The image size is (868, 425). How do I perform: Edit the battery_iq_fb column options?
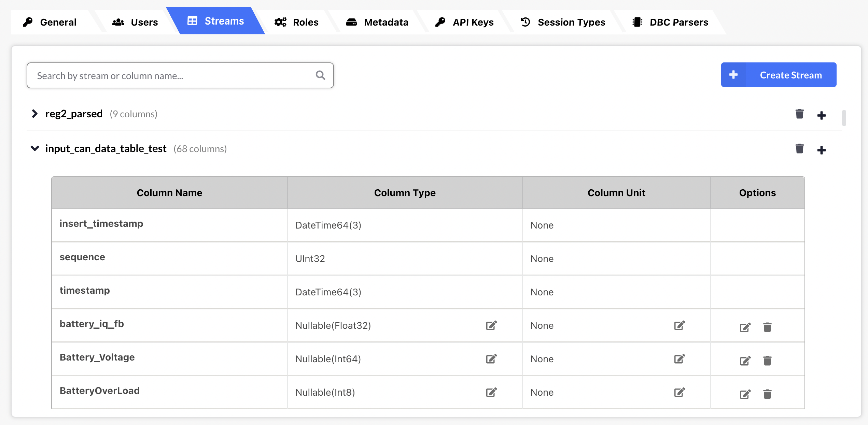[745, 327]
